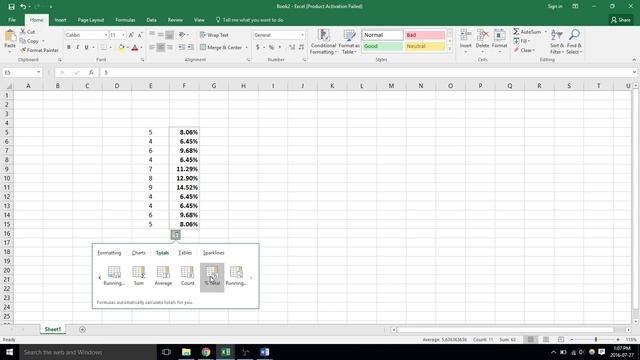Switch to the Formatting tab in Quick Analysis
This screenshot has width=640, height=360.
109,253
